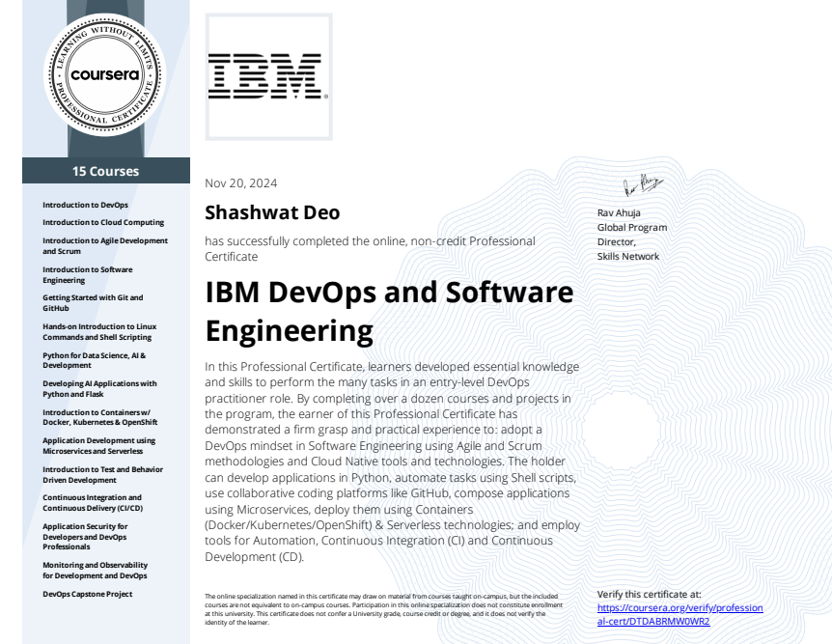Click 'Global Program Director, Skills Network' title

(x=632, y=241)
